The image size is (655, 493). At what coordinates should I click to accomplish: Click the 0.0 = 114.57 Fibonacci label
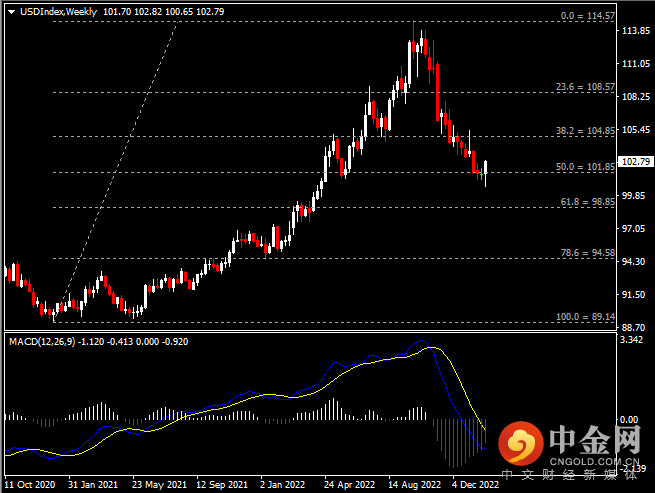click(x=587, y=16)
